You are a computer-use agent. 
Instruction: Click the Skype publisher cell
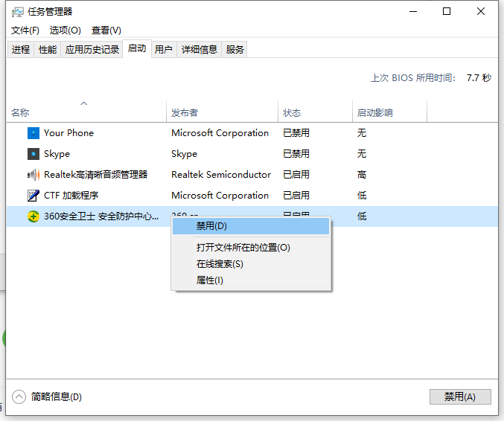pos(184,154)
